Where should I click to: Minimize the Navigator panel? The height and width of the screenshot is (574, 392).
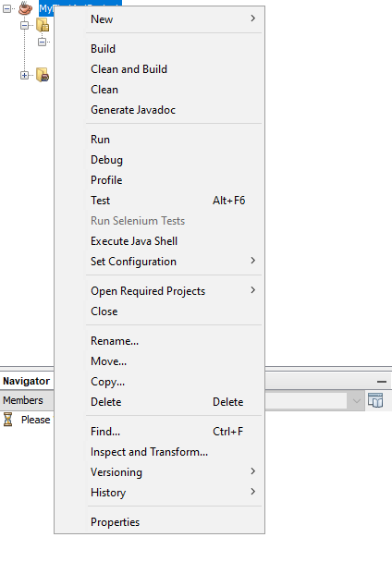click(382, 382)
